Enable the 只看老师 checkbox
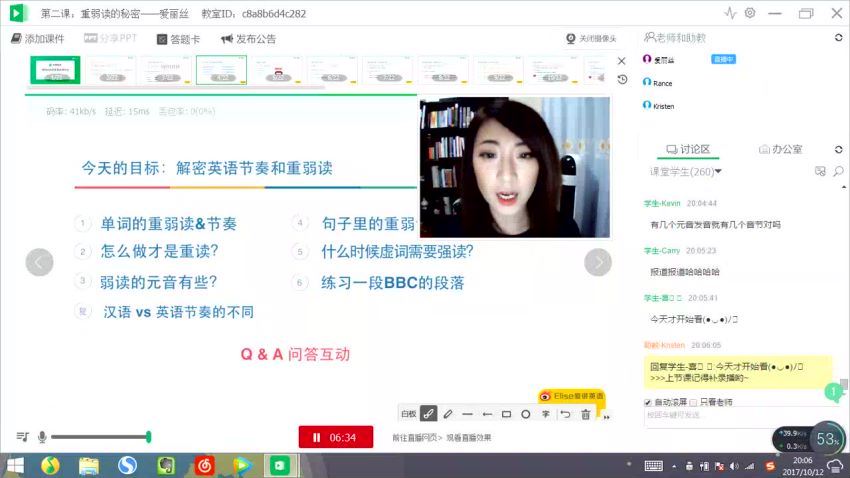Image resolution: width=850 pixels, height=478 pixels. pos(694,402)
